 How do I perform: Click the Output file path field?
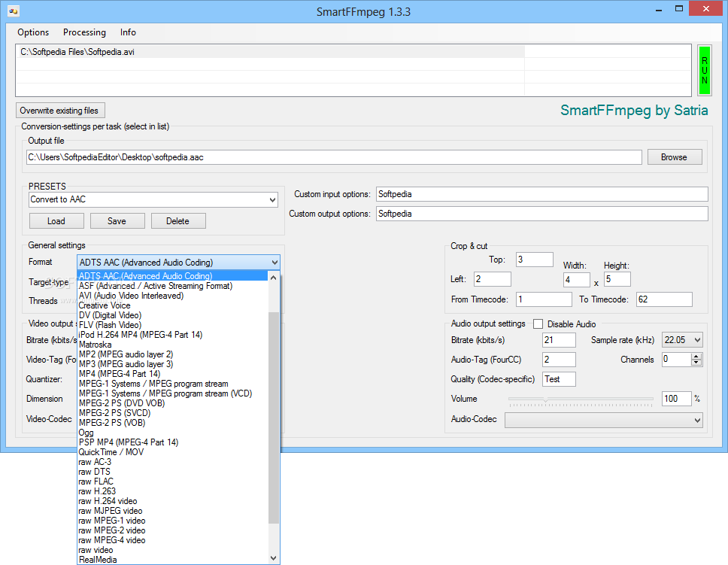334,157
